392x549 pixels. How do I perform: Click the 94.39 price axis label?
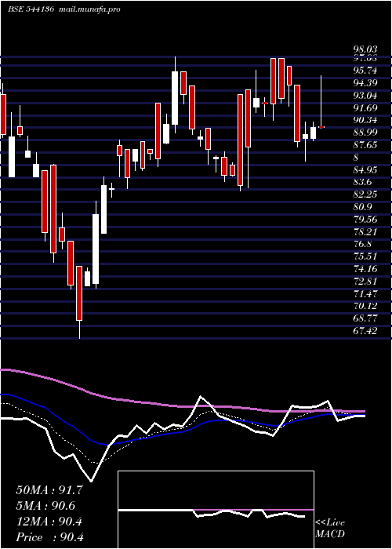point(365,83)
